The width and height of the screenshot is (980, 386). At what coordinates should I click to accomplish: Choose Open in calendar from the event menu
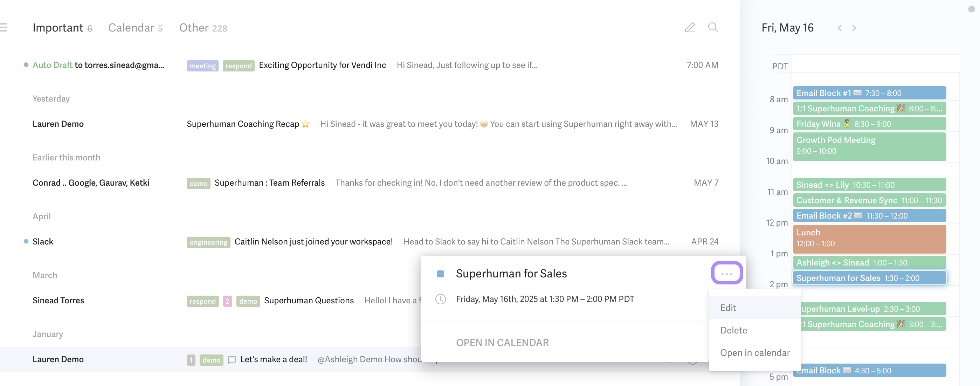coord(755,352)
